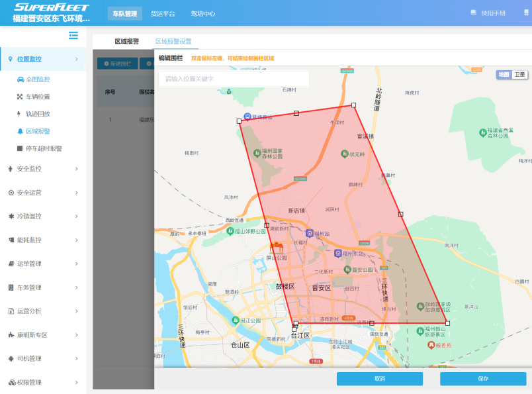The height and width of the screenshot is (394, 532).
Task: Collapse the sidebar using the hamburger icon
Action: point(73,36)
